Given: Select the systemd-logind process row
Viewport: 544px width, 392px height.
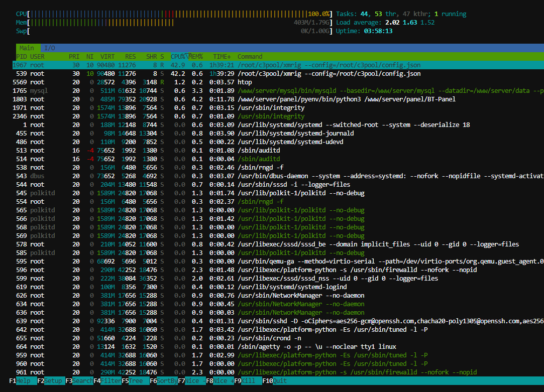Looking at the screenshot, I should click(278, 287).
